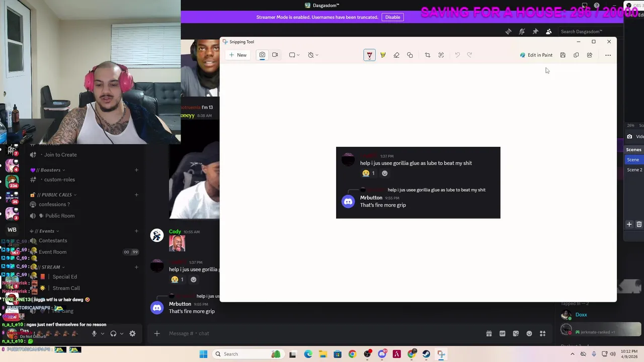Create channel in PUBLIC CALLS category
The width and height of the screenshot is (644, 362).
pyautogui.click(x=136, y=195)
